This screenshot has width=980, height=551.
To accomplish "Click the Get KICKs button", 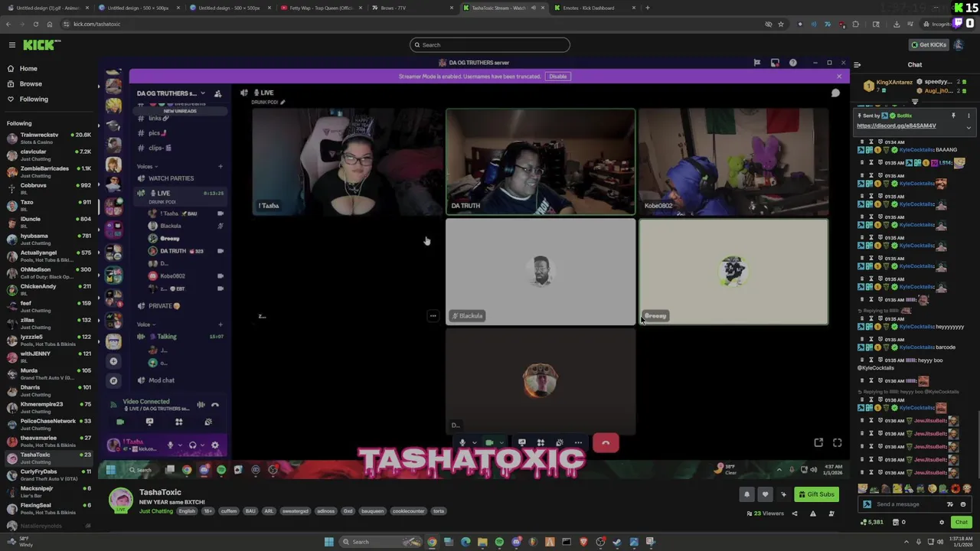I will coord(929,45).
